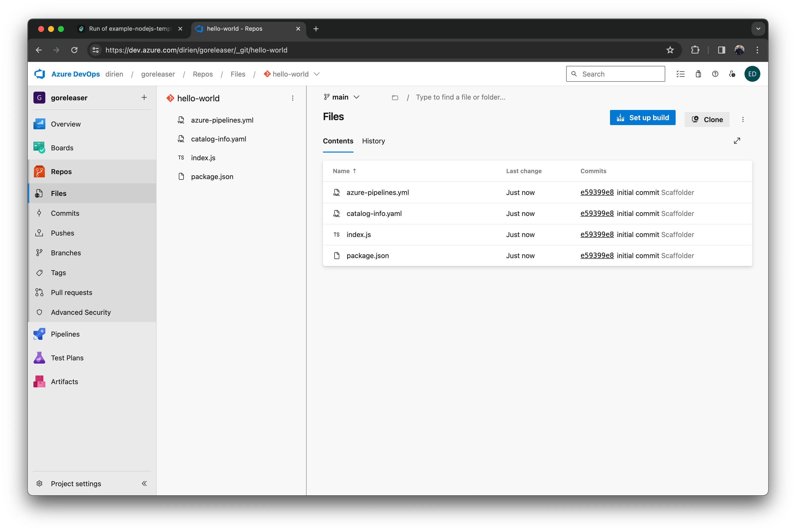Open browser extensions puzzle icon
Image resolution: width=796 pixels, height=532 pixels.
pos(695,50)
